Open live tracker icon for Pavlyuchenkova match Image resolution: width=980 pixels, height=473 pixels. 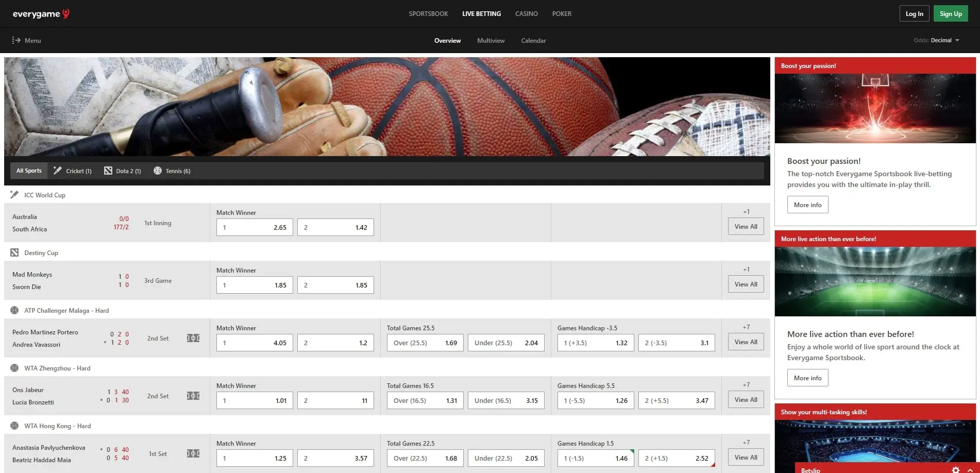pyautogui.click(x=193, y=453)
